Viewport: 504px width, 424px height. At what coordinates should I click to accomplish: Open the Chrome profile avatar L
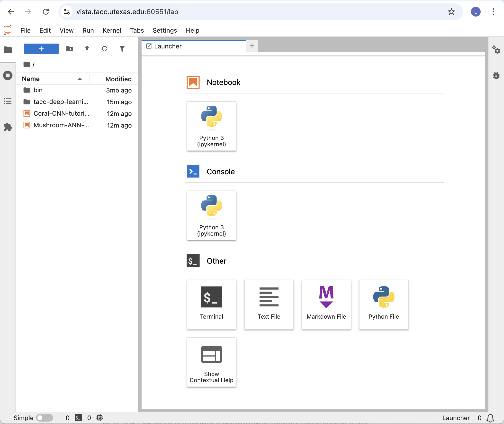(476, 12)
